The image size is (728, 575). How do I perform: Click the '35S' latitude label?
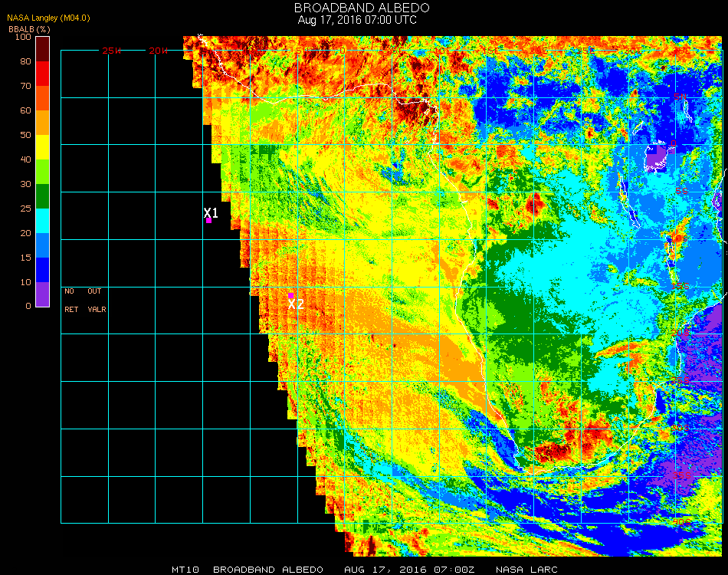click(x=681, y=475)
